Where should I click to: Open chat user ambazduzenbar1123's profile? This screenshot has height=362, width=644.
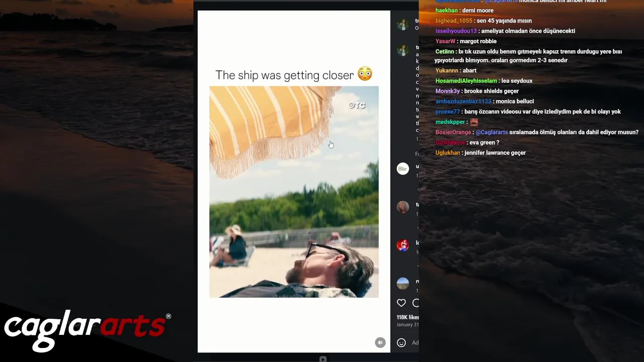(463, 102)
